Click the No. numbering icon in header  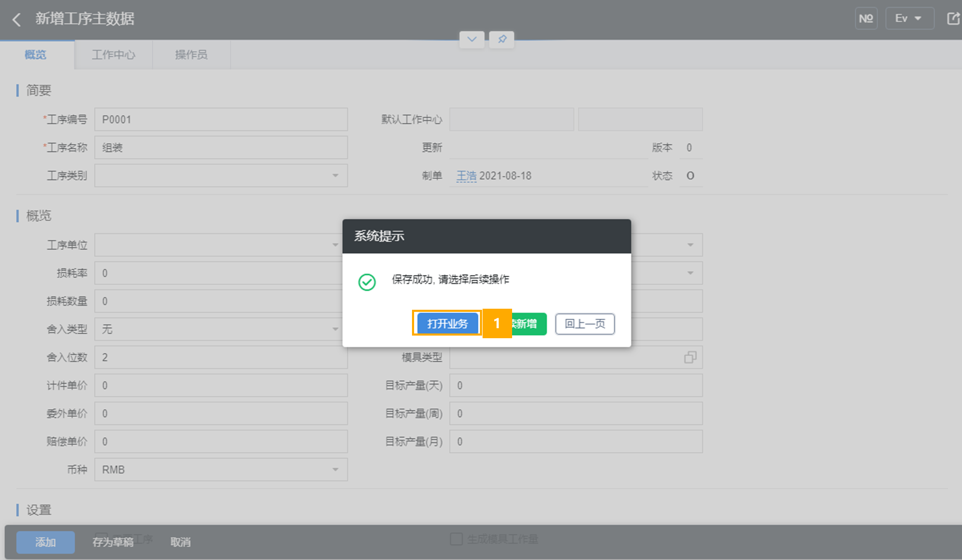(866, 19)
